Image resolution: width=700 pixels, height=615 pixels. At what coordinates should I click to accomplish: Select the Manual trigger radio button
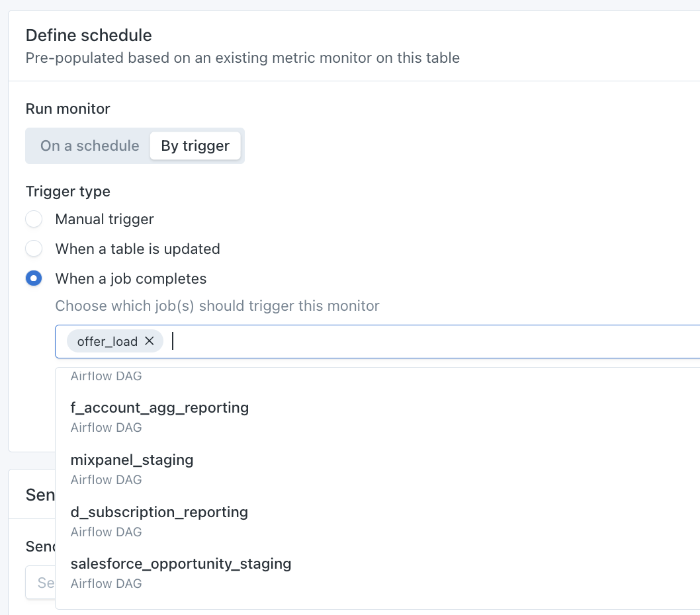tap(34, 219)
